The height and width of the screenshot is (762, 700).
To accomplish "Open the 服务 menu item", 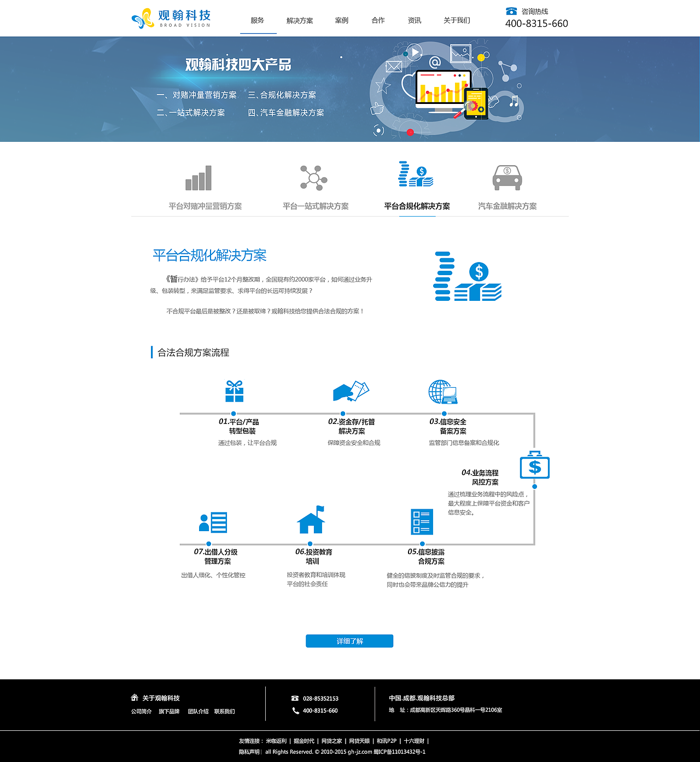I will (x=258, y=20).
